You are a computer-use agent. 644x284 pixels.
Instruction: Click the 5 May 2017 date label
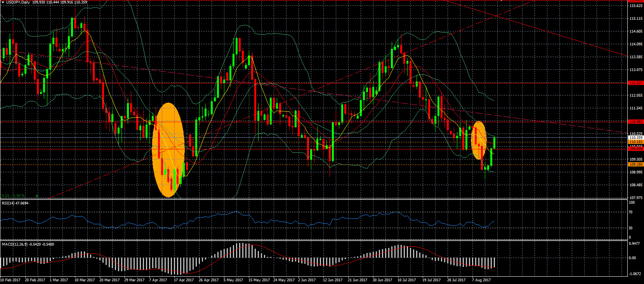[233, 280]
